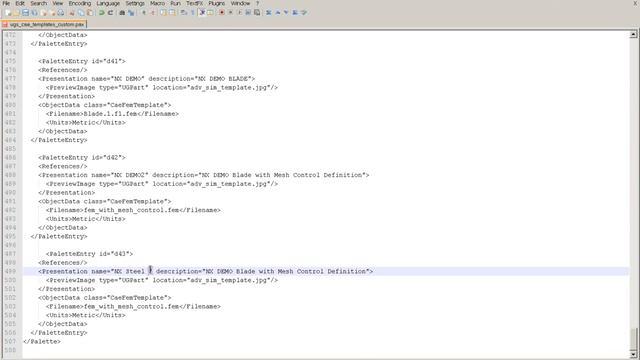Click the "NX DEMO BLADE" description line

(x=147, y=79)
